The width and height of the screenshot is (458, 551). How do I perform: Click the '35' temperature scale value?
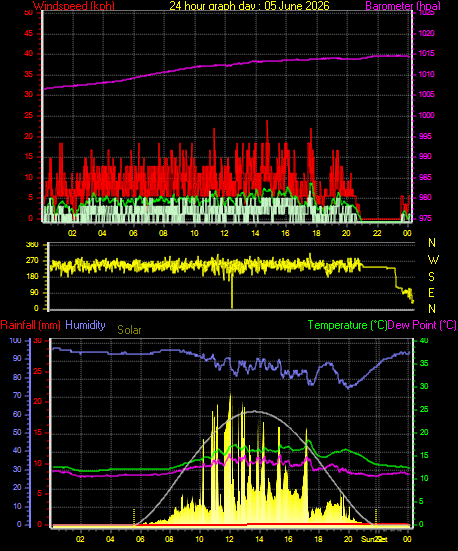(x=424, y=364)
